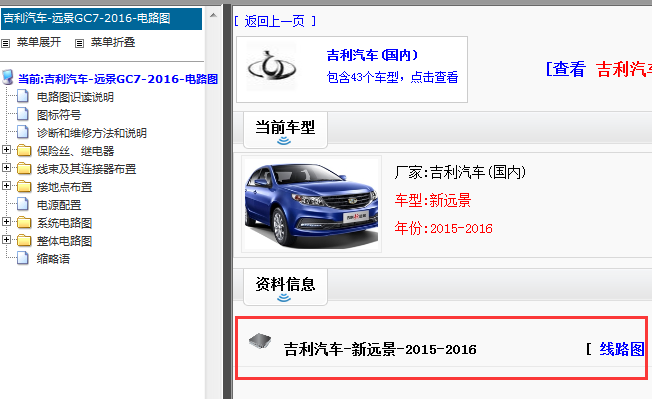Open 图标符号 in the tree
This screenshot has height=399, width=652.
(x=59, y=115)
